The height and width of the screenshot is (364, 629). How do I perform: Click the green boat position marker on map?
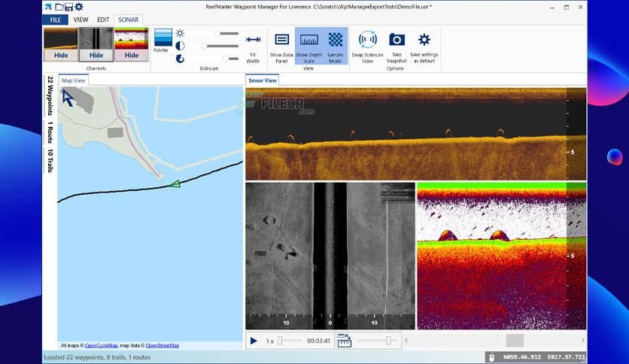click(175, 184)
